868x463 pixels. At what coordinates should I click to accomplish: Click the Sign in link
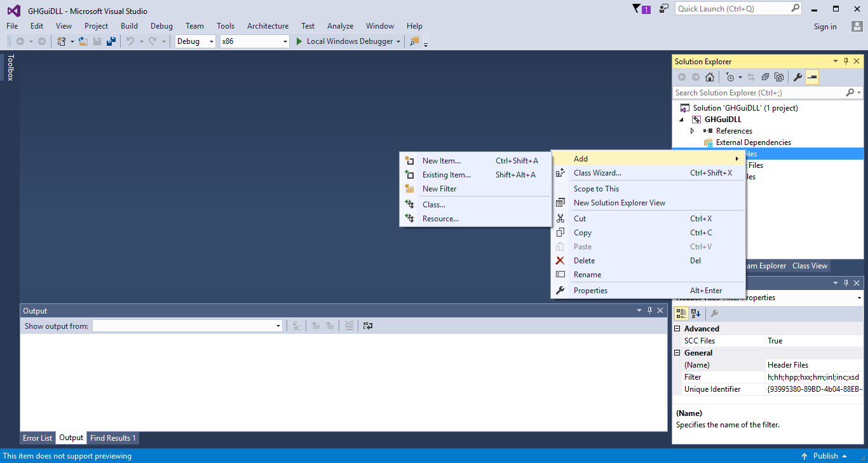pos(825,27)
